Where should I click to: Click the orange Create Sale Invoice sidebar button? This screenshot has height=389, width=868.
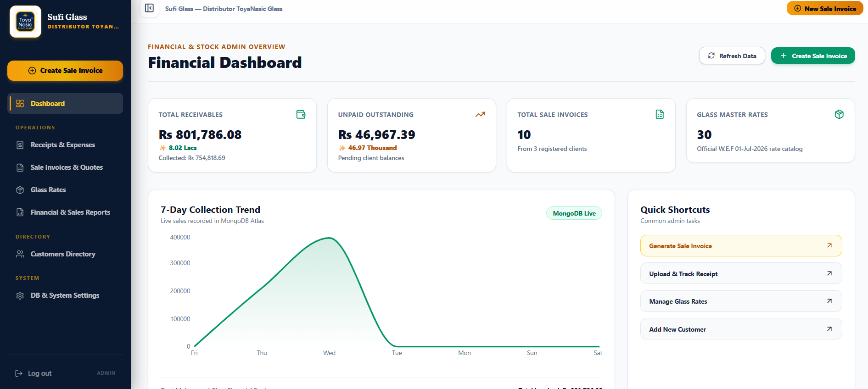coord(65,71)
